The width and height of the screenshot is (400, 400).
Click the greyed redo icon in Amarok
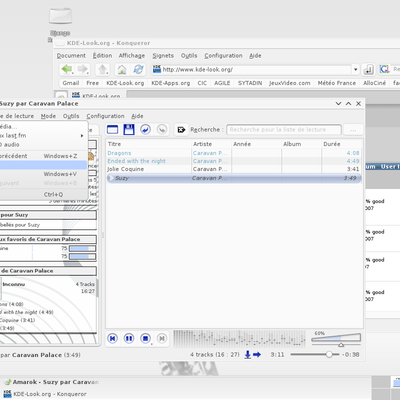162,129
